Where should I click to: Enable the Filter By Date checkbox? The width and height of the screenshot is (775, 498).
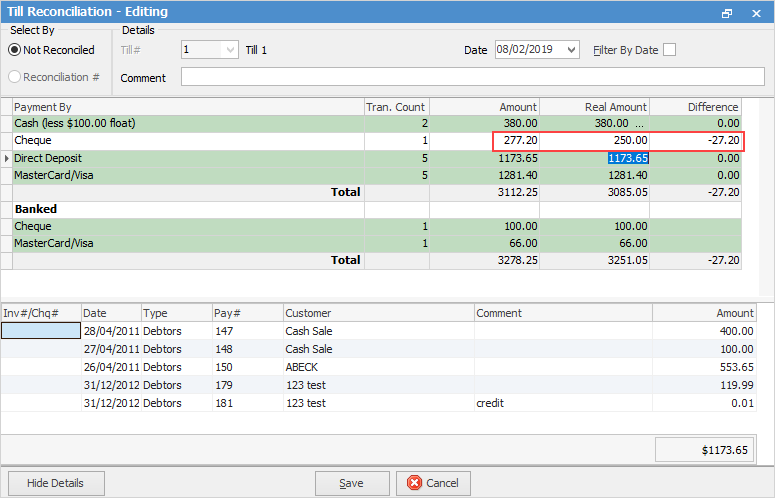(669, 50)
